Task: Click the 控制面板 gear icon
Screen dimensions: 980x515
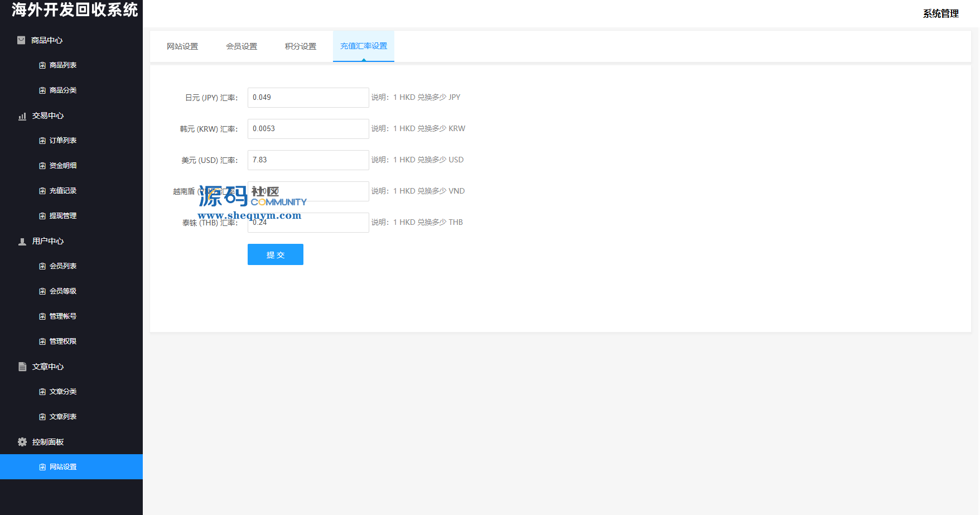Action: [x=22, y=442]
